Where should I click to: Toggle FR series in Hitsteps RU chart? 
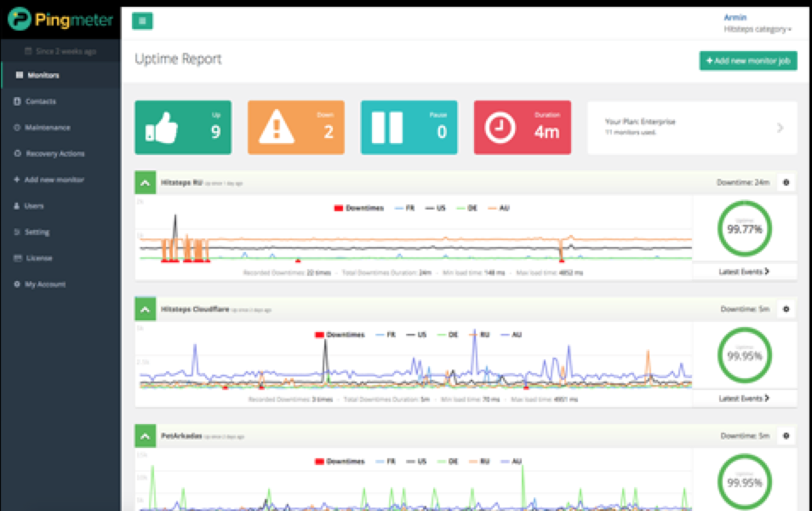tap(404, 209)
